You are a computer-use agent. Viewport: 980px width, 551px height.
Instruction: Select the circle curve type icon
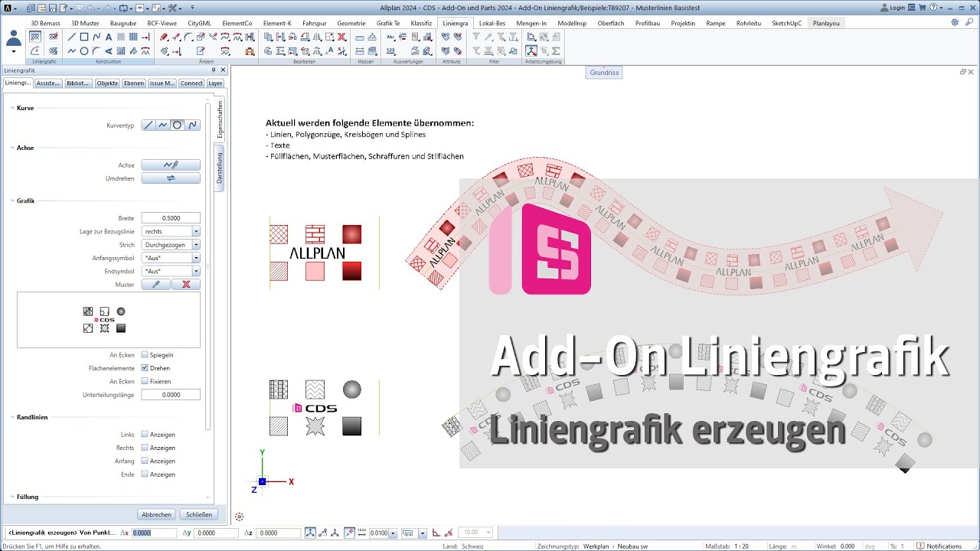(x=178, y=125)
